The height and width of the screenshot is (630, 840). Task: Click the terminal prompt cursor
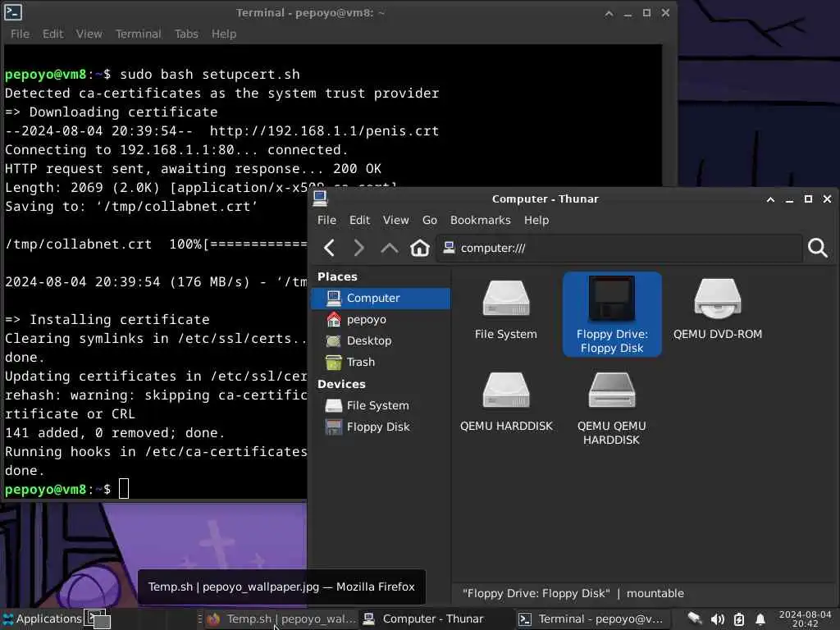click(124, 489)
